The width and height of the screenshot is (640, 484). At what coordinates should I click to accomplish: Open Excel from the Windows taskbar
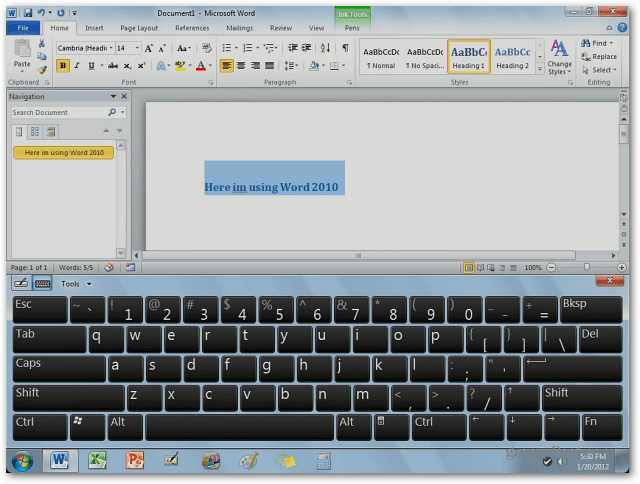pyautogui.click(x=97, y=460)
